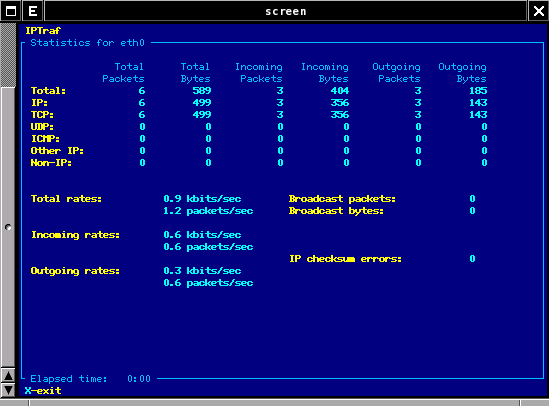Click the Total Packets column header
The height and width of the screenshot is (406, 549).
click(123, 73)
